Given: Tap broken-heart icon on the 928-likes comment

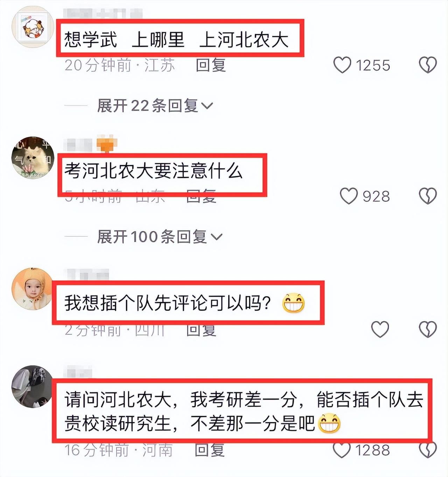Looking at the screenshot, I should (428, 196).
